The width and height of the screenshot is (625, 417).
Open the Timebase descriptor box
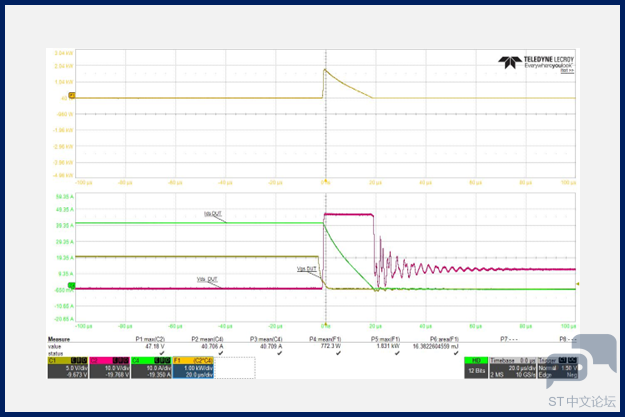pyautogui.click(x=513, y=368)
